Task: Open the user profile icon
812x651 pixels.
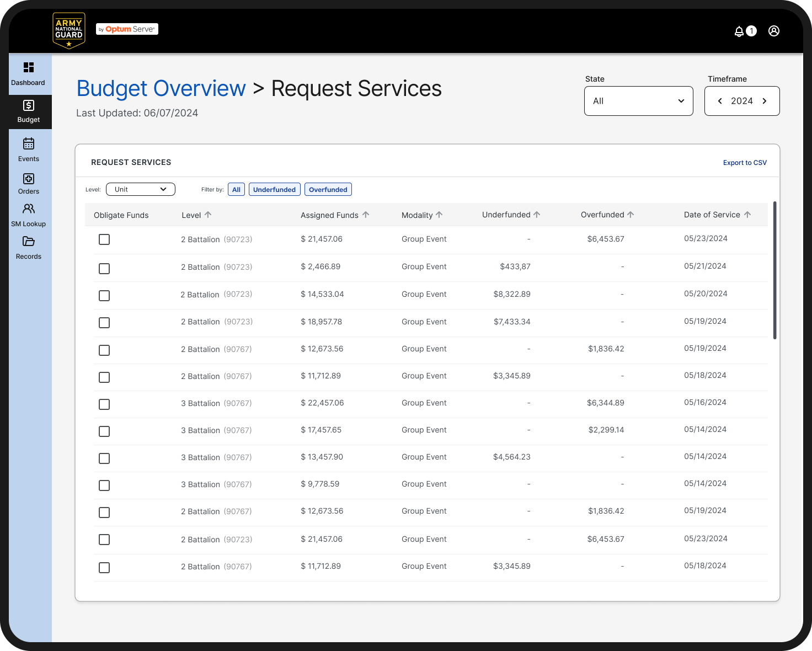Action: pos(774,31)
